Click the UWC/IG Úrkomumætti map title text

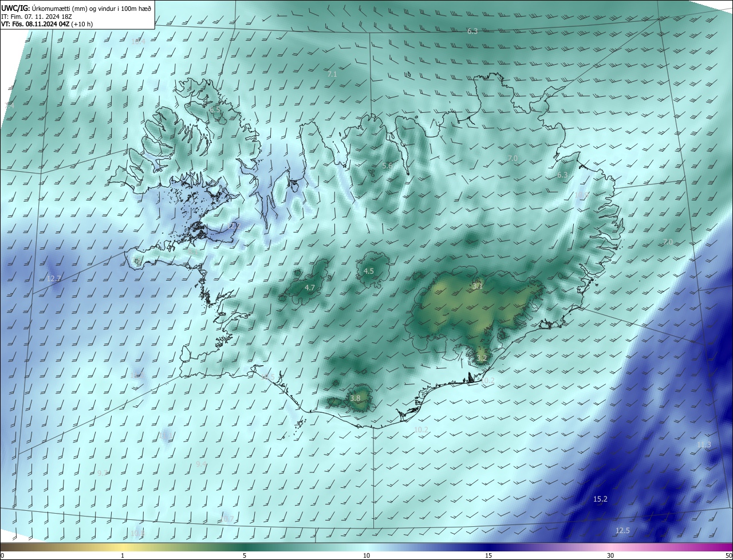pos(76,7)
